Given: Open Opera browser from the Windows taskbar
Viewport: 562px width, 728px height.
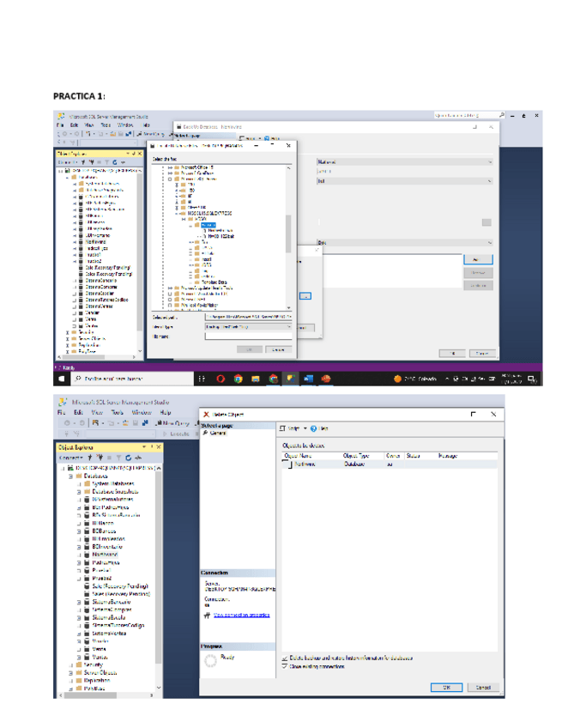Looking at the screenshot, I should click(220, 378).
